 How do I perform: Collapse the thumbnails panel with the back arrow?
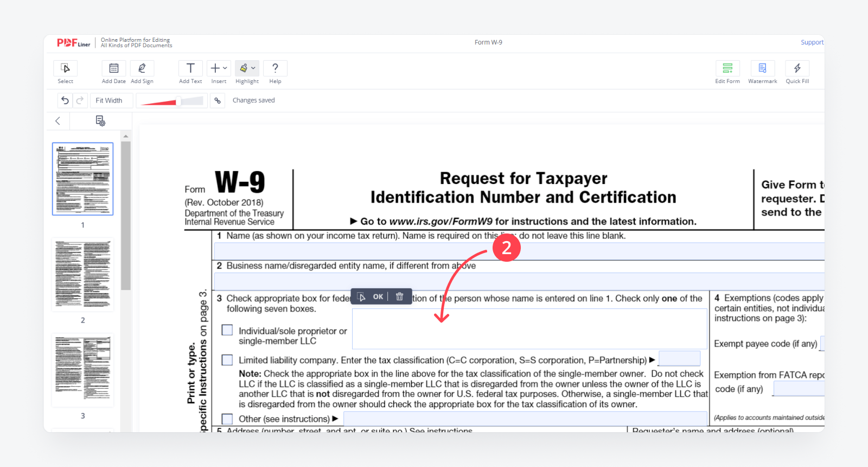(x=58, y=121)
